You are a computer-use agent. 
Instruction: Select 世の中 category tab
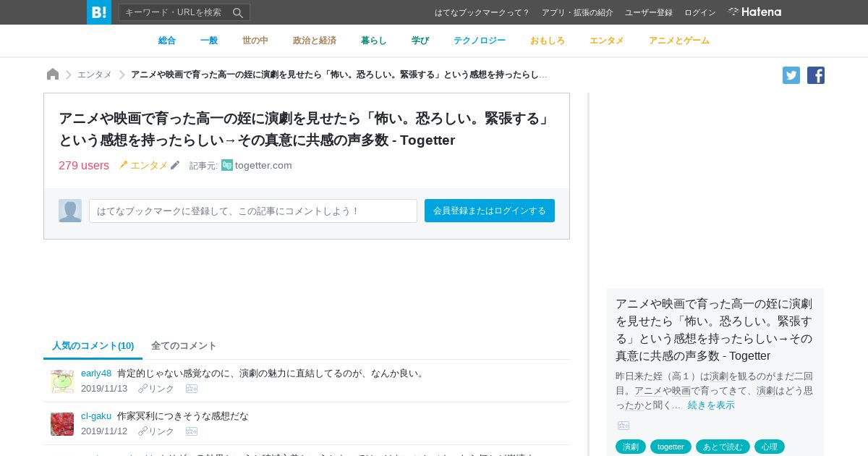click(x=255, y=41)
